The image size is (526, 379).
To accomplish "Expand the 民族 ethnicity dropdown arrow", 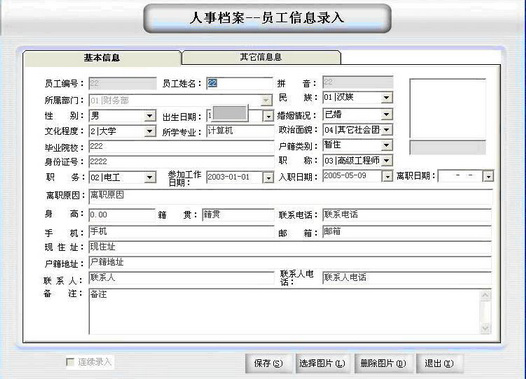I will (386, 98).
